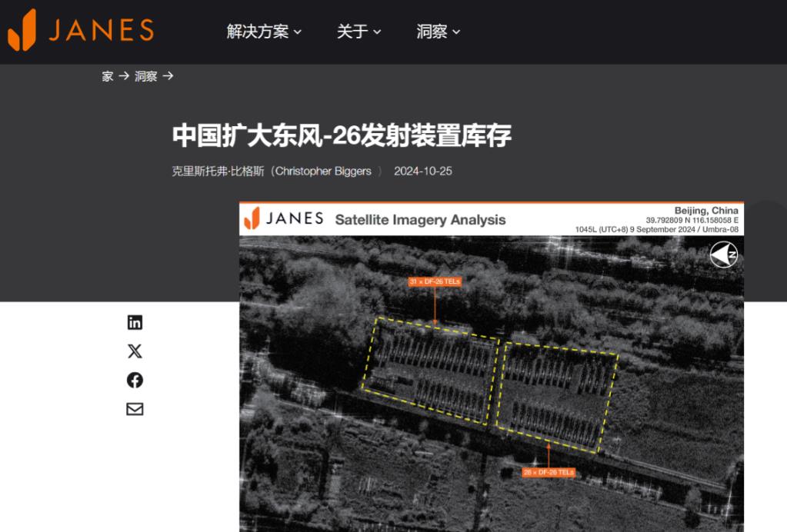Click the north compass icon on image
The height and width of the screenshot is (532, 787).
coord(723,254)
